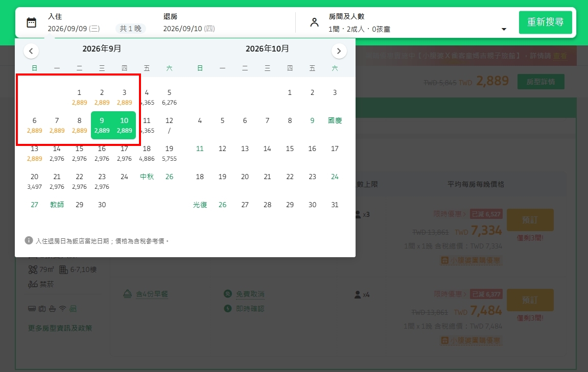Pick the 中秋 holiday date in September
Viewport: 588px width, 372px height.
click(147, 177)
